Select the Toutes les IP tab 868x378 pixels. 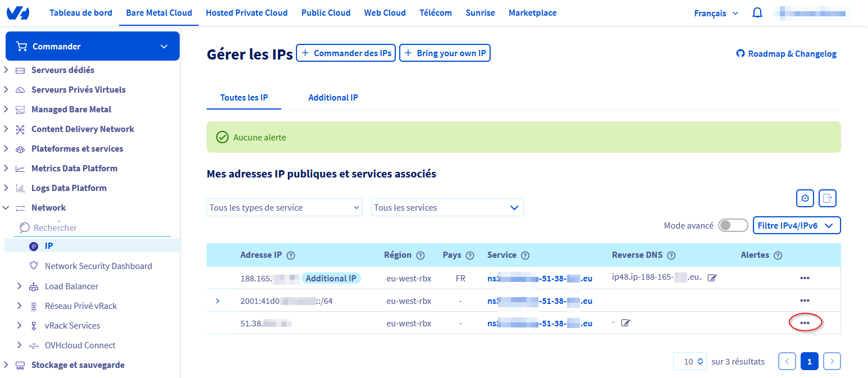click(x=244, y=98)
